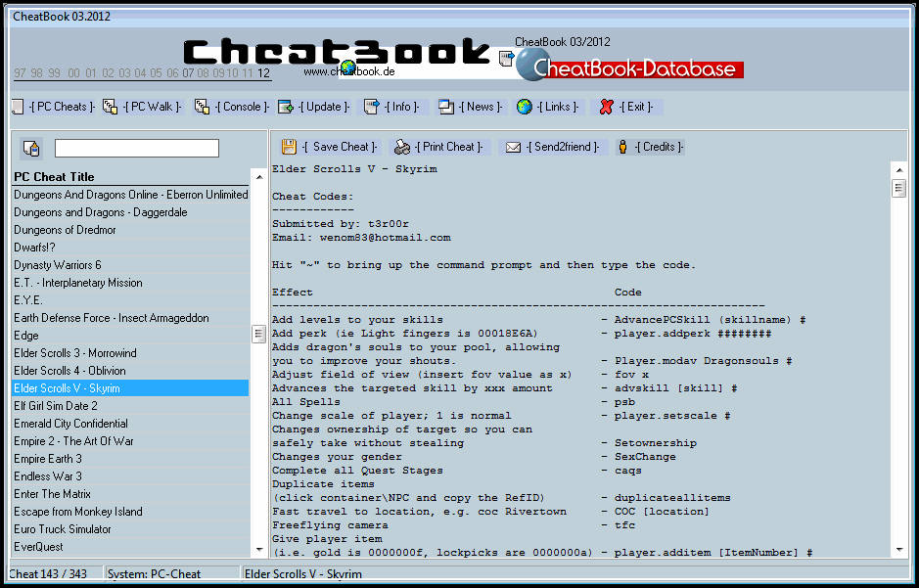Click into the cheat title search field
Image resolution: width=919 pixels, height=588 pixels.
tap(137, 148)
